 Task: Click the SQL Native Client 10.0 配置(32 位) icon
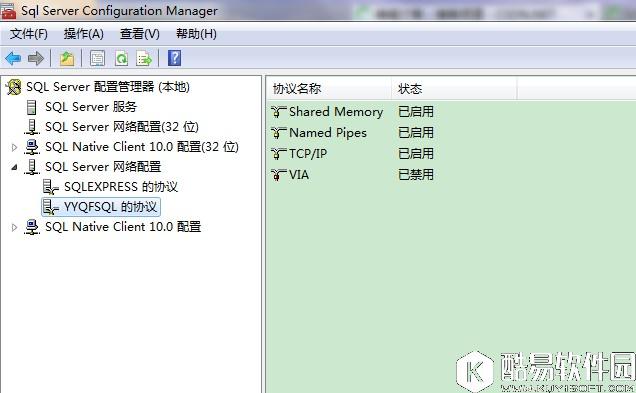(x=32, y=147)
